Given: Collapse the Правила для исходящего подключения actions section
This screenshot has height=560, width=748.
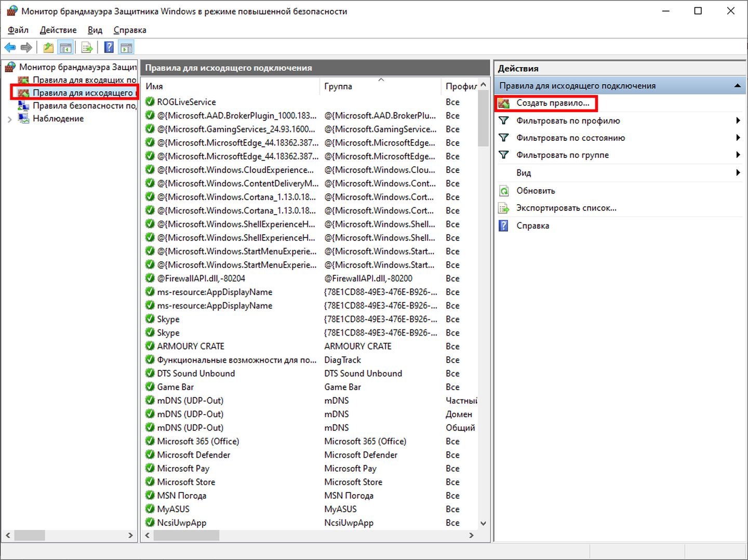Looking at the screenshot, I should (x=737, y=86).
